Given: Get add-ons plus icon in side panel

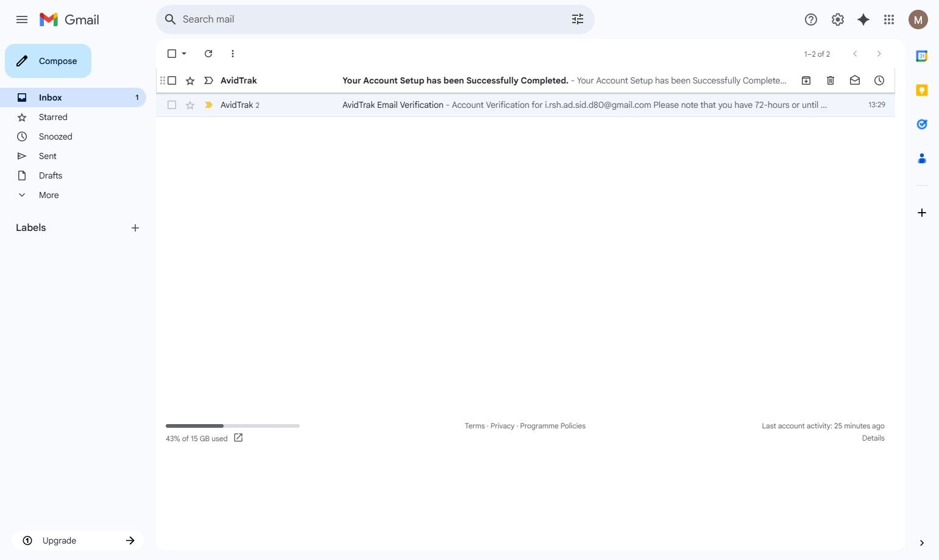Looking at the screenshot, I should tap(922, 213).
